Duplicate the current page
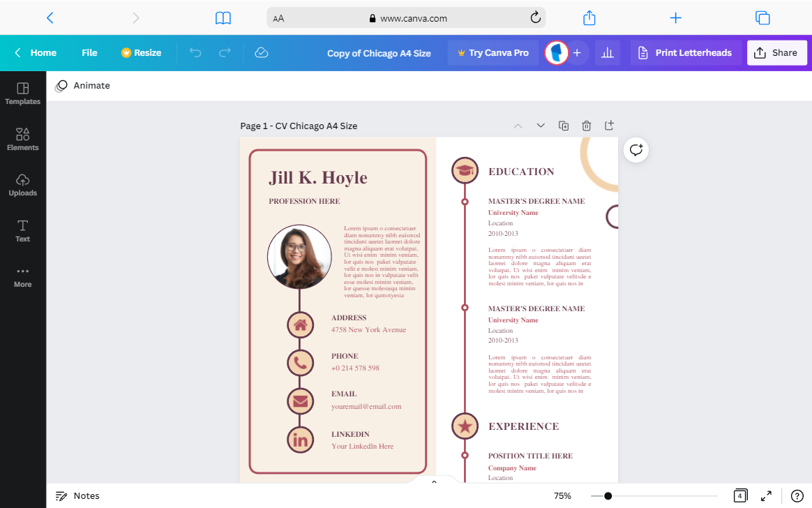This screenshot has width=812, height=508. (x=564, y=126)
